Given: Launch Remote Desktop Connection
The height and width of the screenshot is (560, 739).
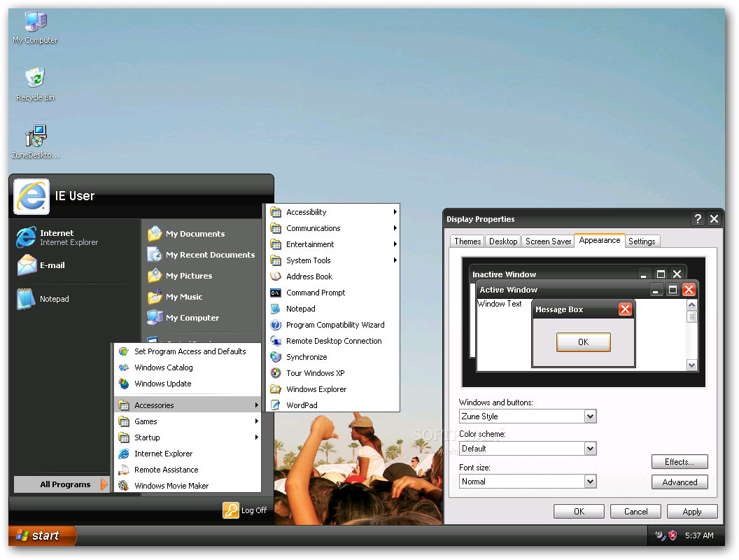Looking at the screenshot, I should point(332,341).
